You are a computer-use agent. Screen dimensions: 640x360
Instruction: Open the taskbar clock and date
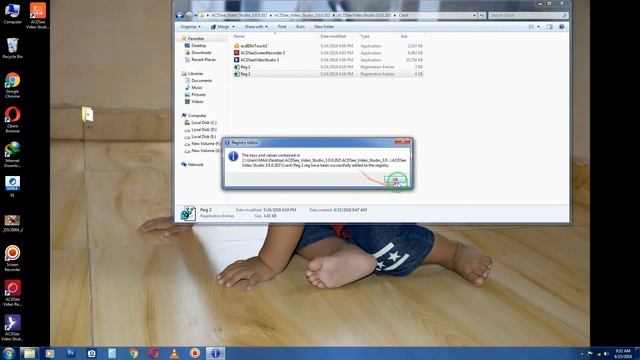click(623, 353)
